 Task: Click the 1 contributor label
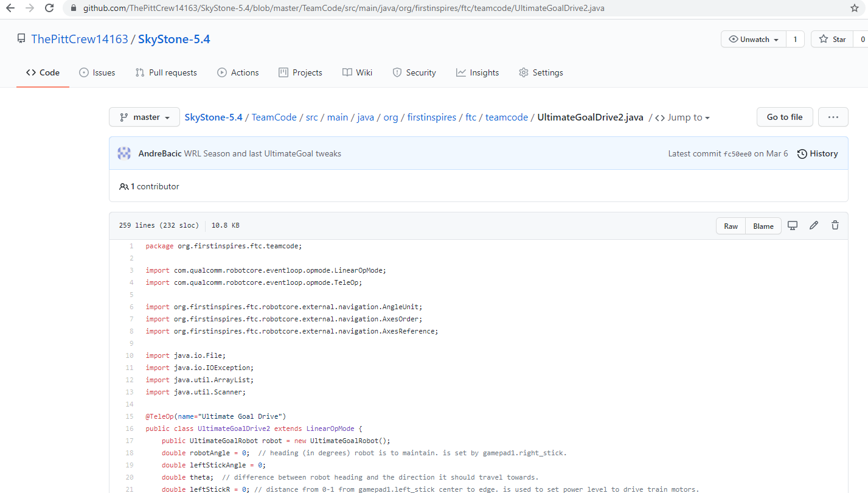pyautogui.click(x=150, y=186)
